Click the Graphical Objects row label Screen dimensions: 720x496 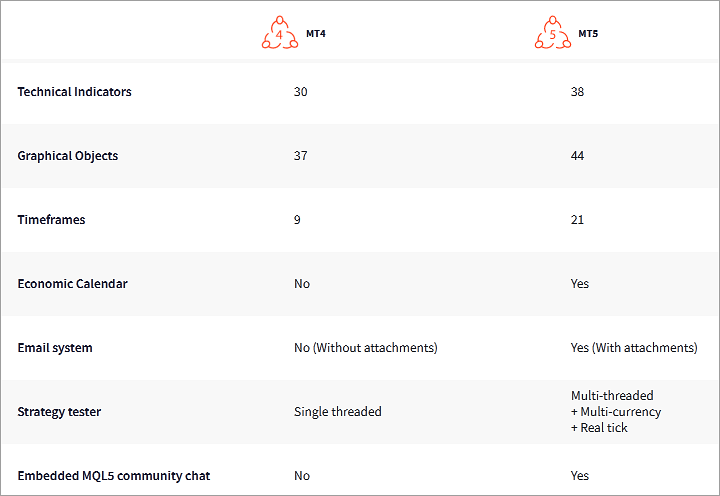[67, 156]
